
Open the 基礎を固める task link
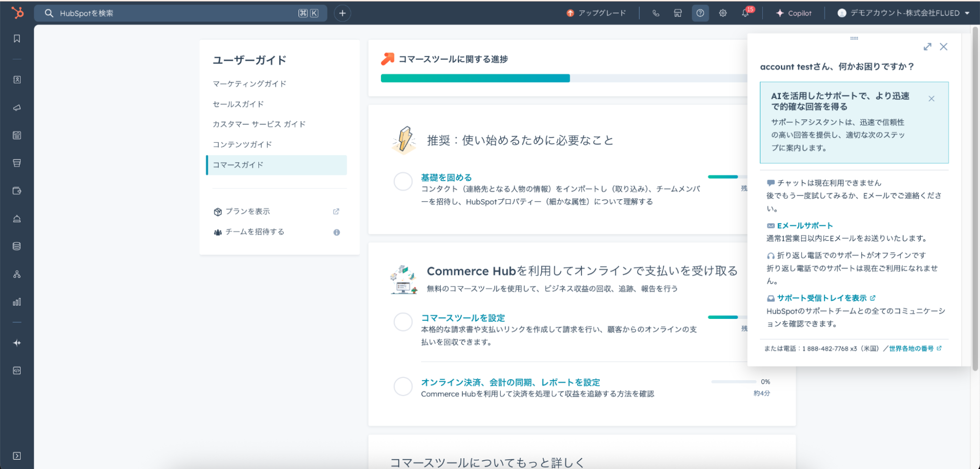tap(446, 178)
